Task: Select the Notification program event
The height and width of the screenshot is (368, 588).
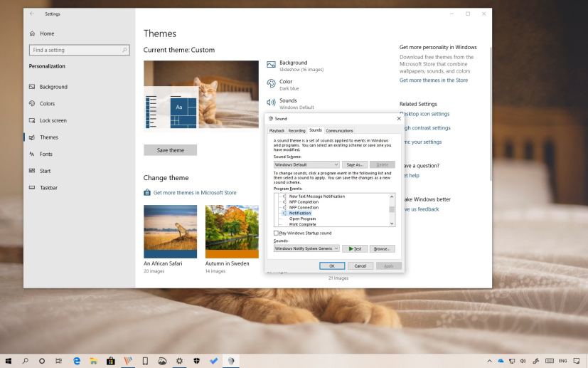Action: 300,213
